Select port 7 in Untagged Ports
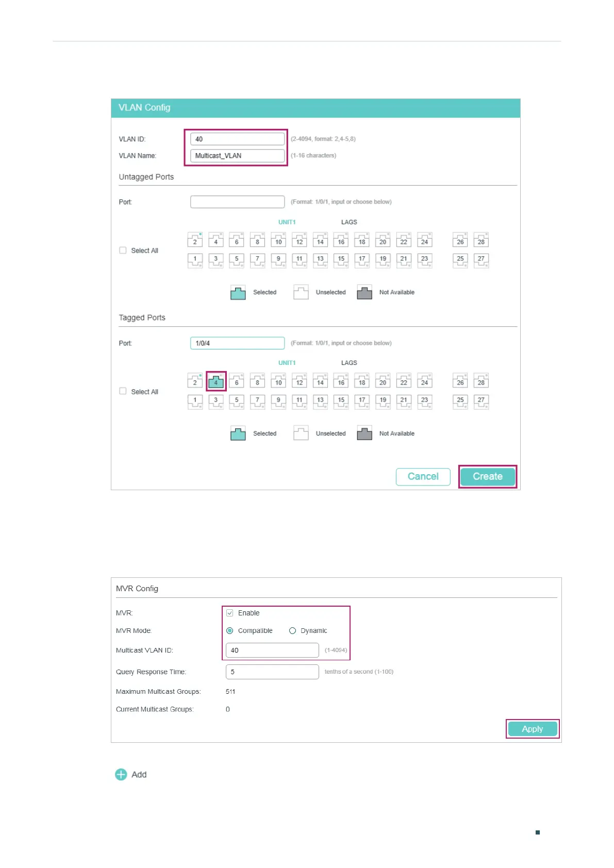 (x=258, y=260)
